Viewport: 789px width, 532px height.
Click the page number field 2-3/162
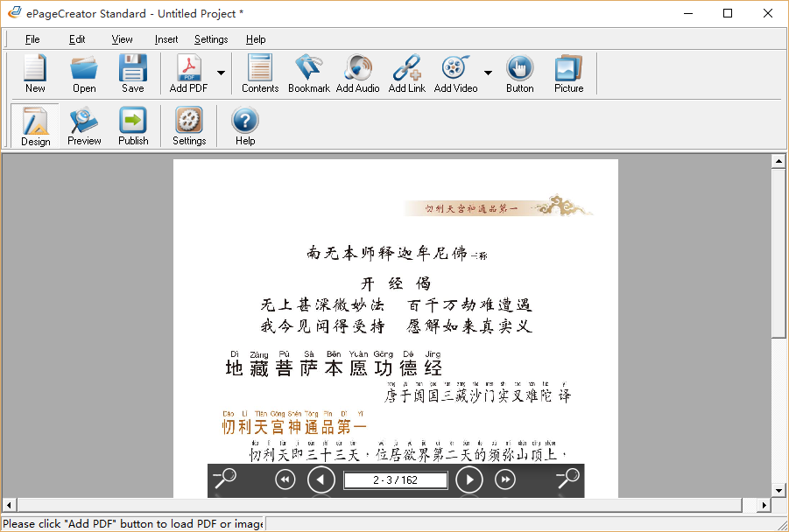point(396,480)
